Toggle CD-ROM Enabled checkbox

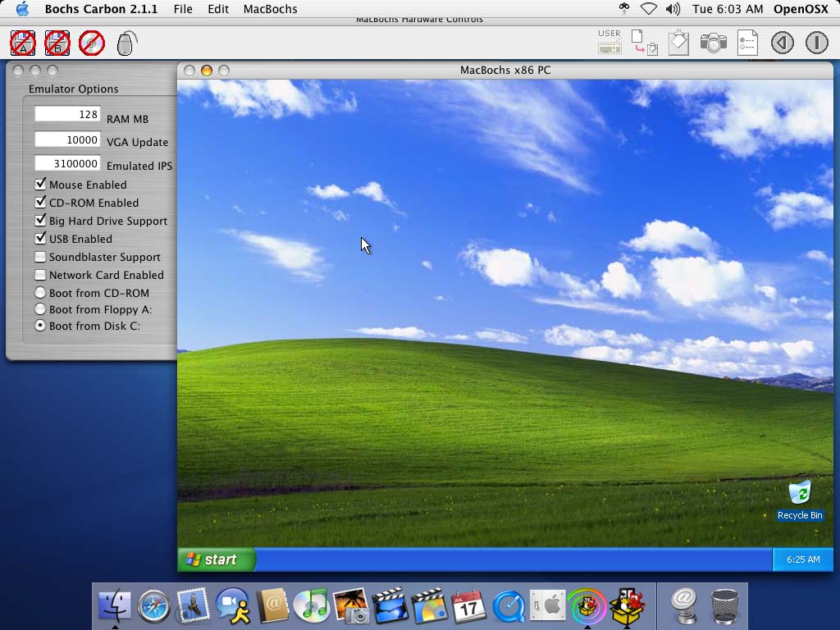(x=40, y=203)
